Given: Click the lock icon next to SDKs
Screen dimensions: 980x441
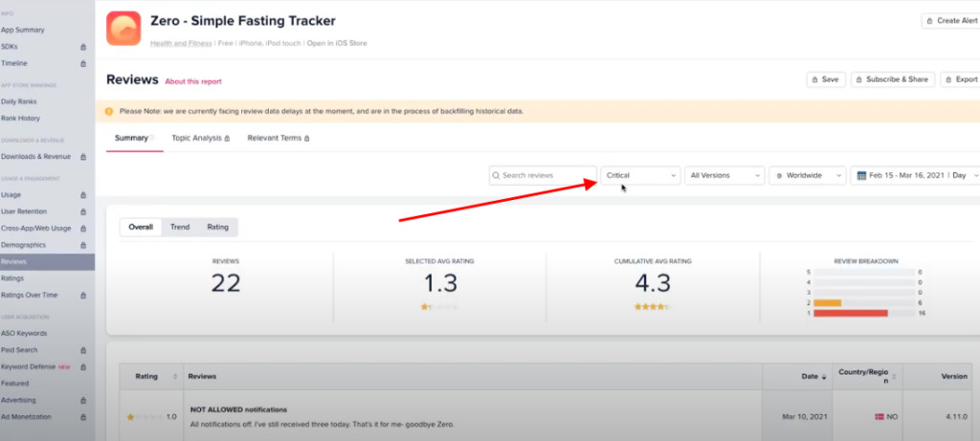Looking at the screenshot, I should (x=83, y=47).
